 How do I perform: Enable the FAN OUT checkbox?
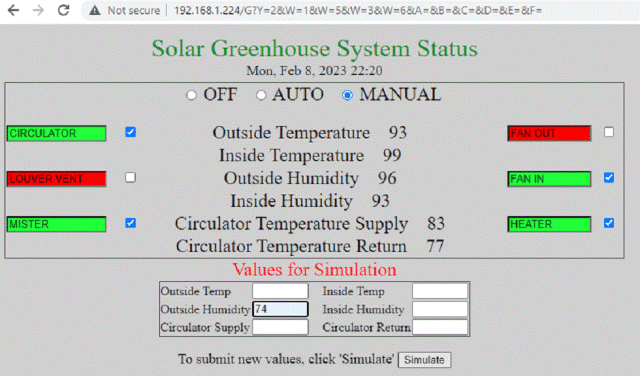click(x=609, y=132)
